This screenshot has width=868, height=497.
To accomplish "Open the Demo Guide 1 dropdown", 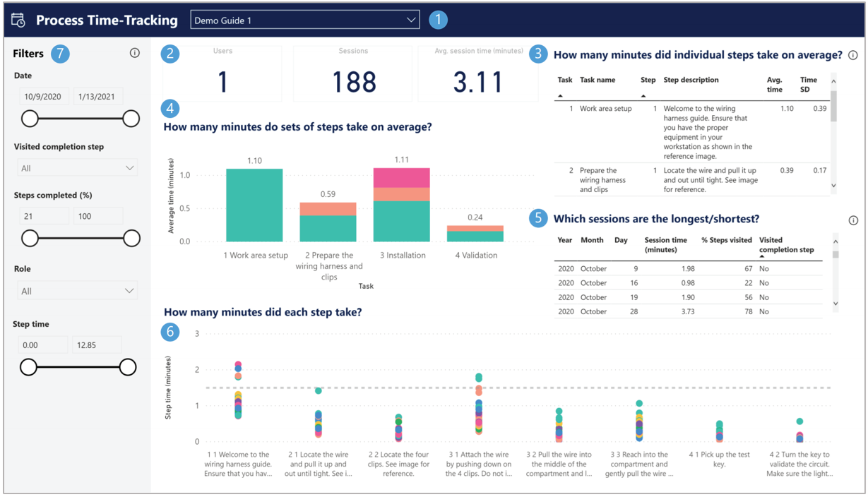I will click(x=304, y=19).
